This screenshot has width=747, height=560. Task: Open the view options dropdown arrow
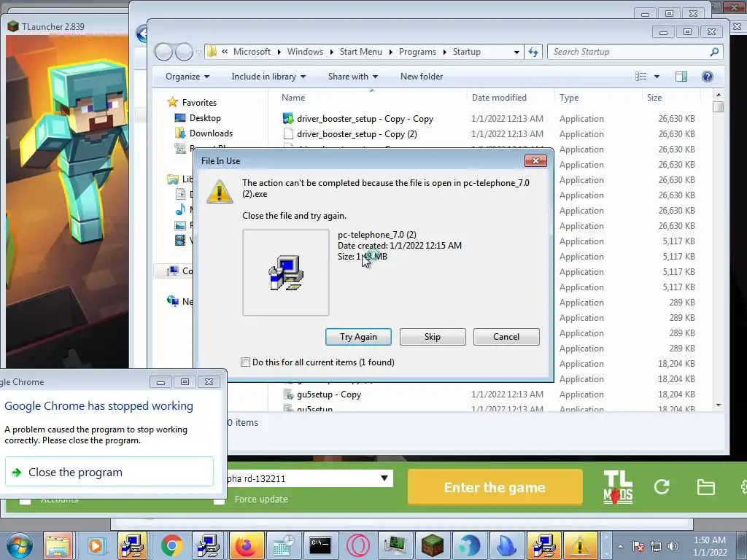tap(657, 77)
